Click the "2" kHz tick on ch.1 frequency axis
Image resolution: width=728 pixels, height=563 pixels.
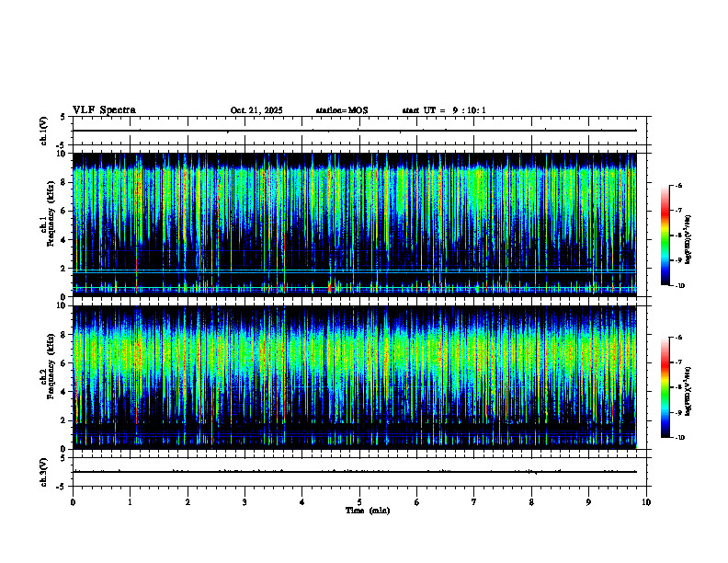click(x=64, y=269)
